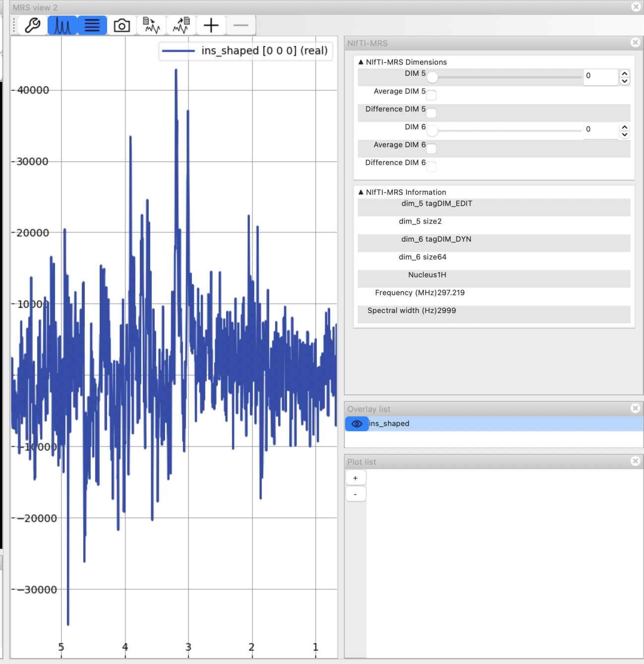The width and height of the screenshot is (644, 664).
Task: Click the DIM 5 value input field
Action: (600, 76)
